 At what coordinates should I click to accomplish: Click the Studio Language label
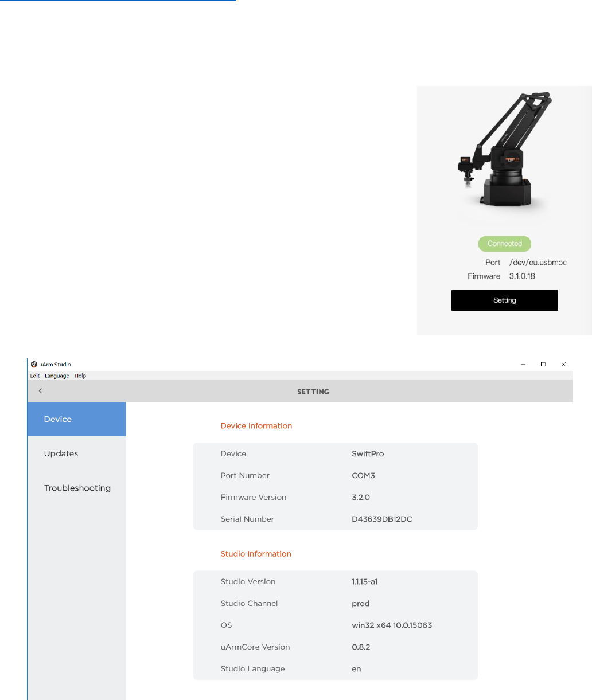252,668
